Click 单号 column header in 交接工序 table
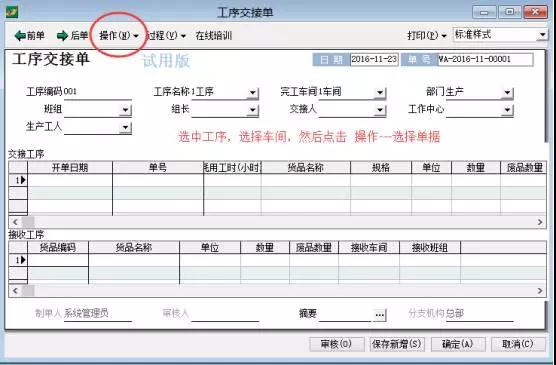Screen dimensions: 556x365 click(158, 167)
